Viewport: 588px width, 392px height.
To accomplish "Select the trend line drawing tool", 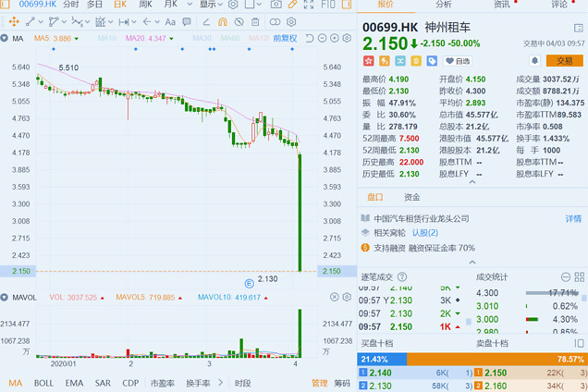I will (31, 22).
